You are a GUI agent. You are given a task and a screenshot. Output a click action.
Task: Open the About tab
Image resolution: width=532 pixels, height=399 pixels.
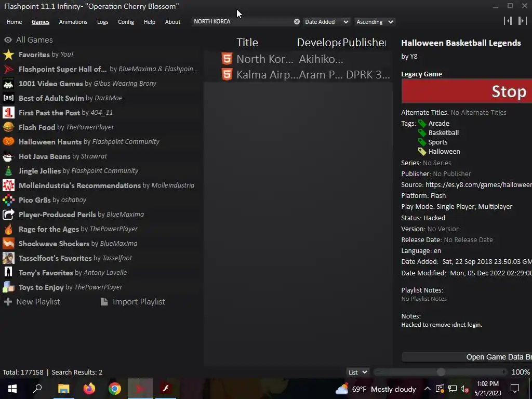coord(172,22)
